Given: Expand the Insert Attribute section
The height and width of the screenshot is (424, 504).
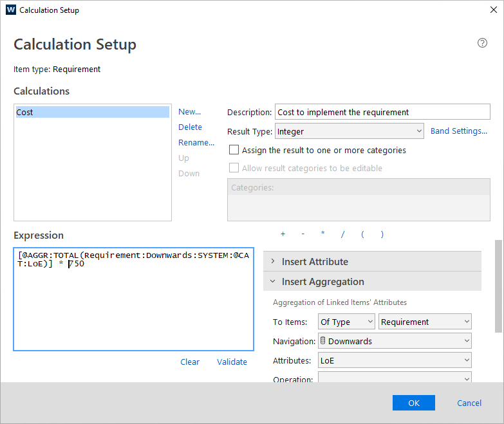Looking at the screenshot, I should click(x=372, y=261).
